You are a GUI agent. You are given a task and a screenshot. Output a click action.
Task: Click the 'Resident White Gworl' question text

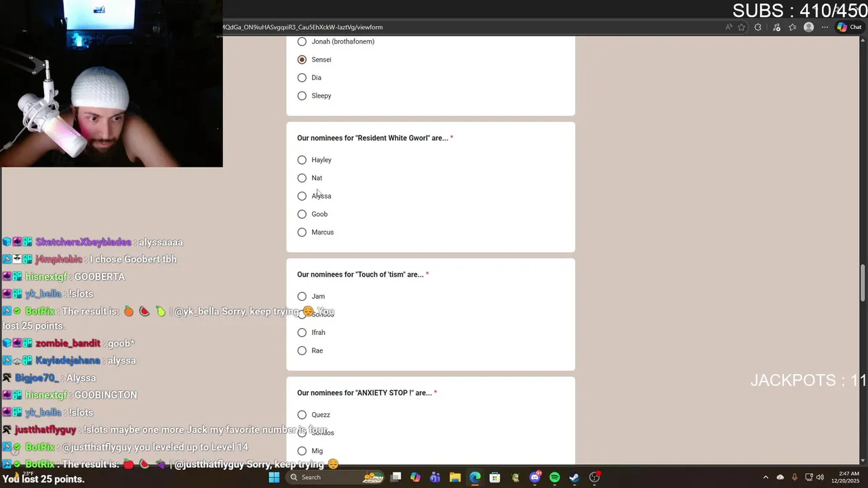point(372,138)
